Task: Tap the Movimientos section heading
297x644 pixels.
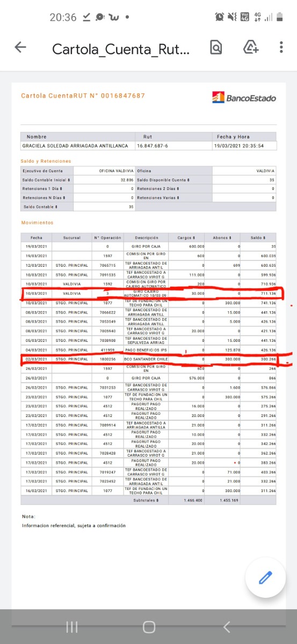Action: tap(37, 222)
